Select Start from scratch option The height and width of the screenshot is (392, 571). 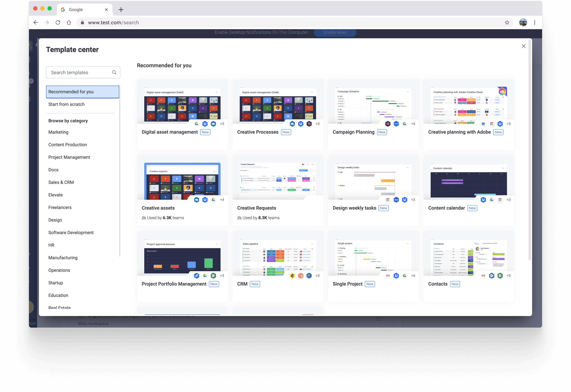click(x=66, y=104)
